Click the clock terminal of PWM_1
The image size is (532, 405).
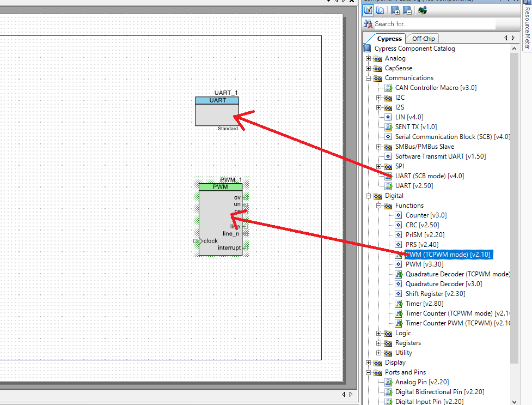(x=196, y=241)
